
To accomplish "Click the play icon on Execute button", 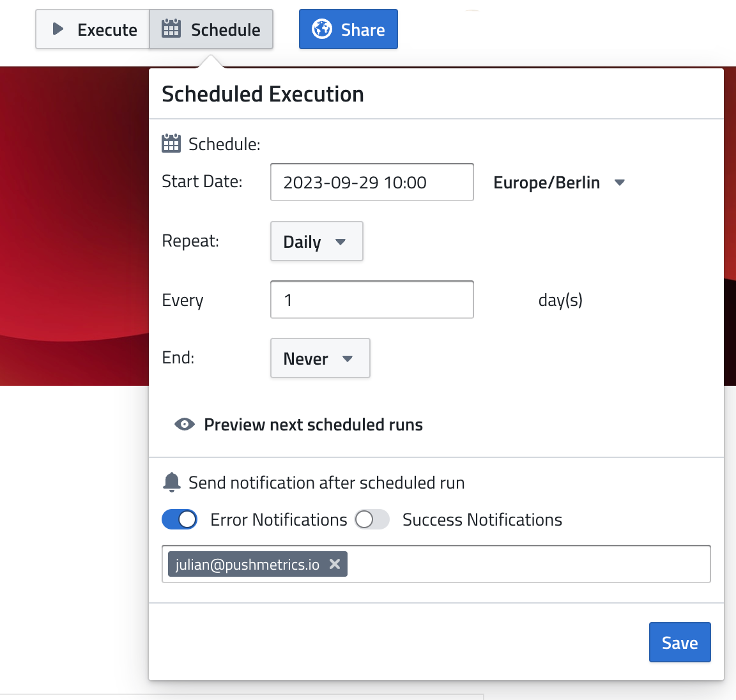I will 58,29.
